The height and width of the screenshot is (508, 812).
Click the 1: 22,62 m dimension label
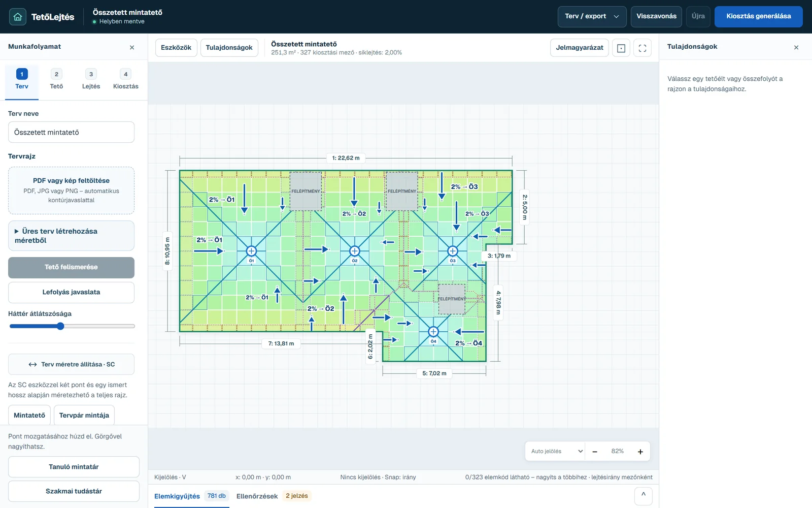[346, 158]
